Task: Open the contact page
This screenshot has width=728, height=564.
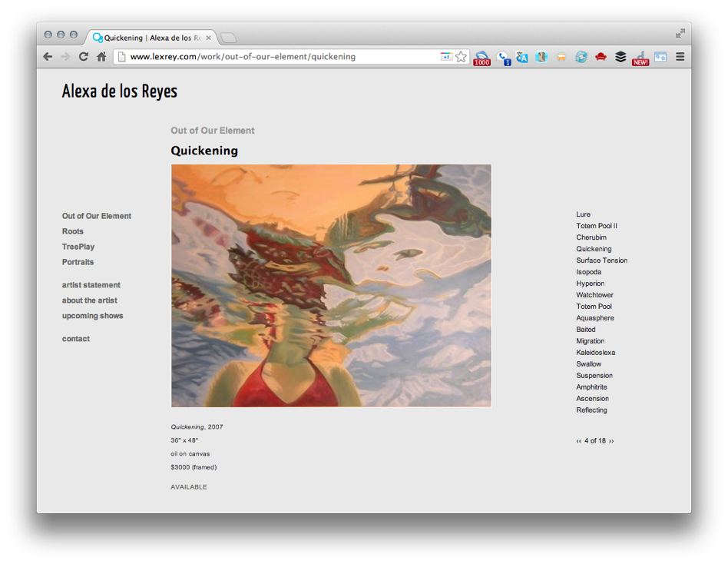Action: pyautogui.click(x=76, y=339)
